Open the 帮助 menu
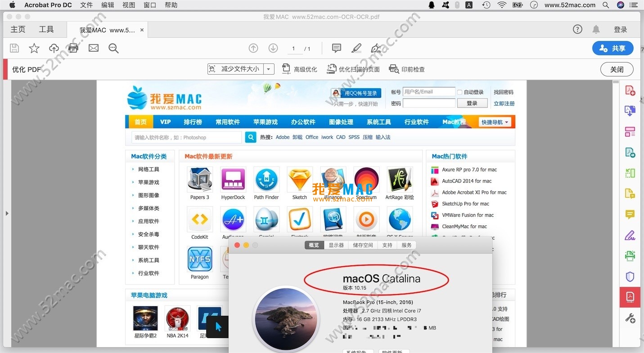The height and width of the screenshot is (353, 644). (x=171, y=5)
